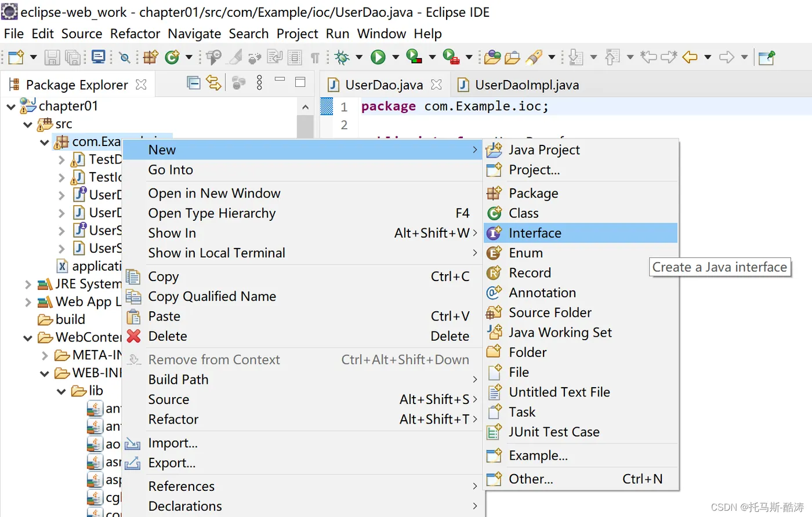Click Collapse All in Package Explorer
The image size is (812, 517).
[x=194, y=83]
